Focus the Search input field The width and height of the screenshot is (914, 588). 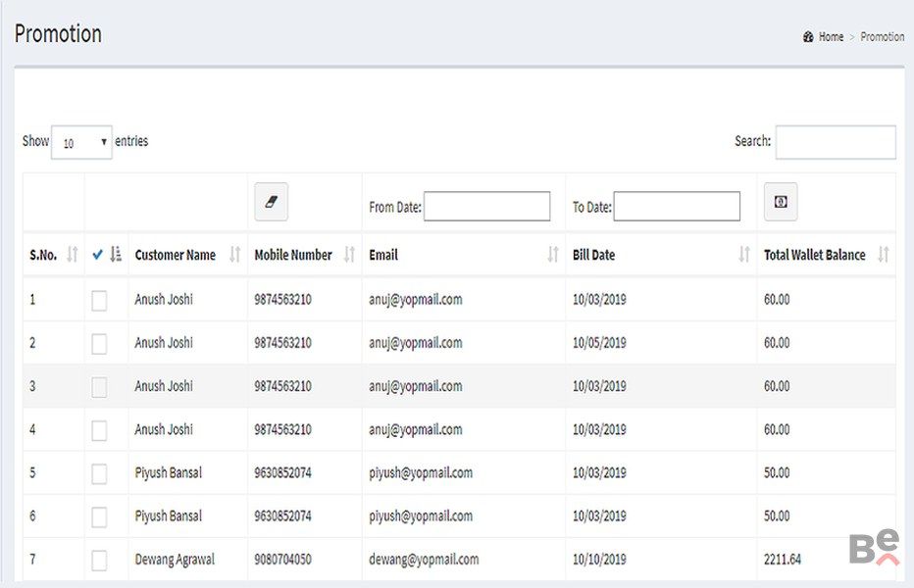click(836, 142)
